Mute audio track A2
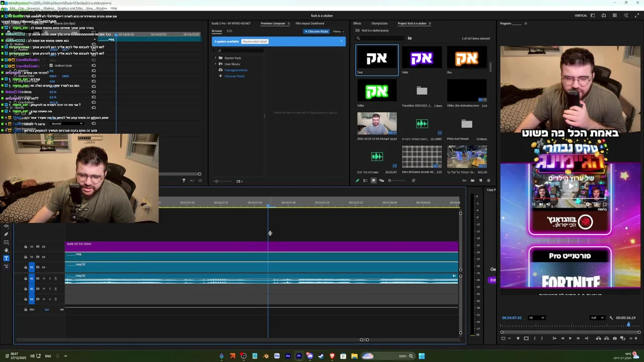This screenshot has height=362, width=644. pos(44,289)
